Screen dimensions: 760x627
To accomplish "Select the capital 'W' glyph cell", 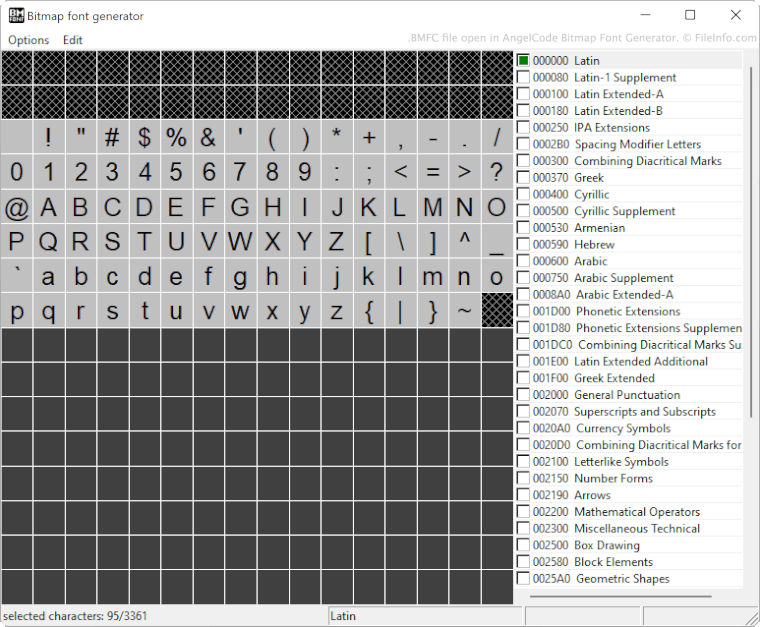I will click(241, 242).
